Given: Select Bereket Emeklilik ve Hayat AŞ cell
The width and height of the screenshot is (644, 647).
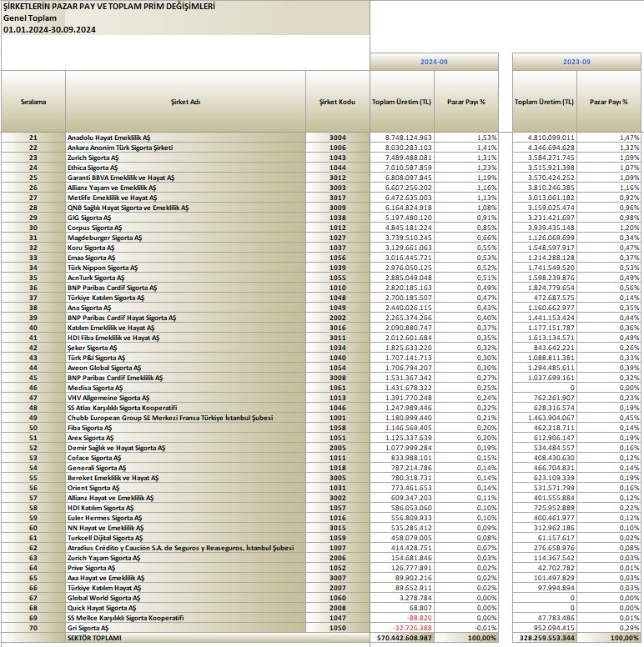Looking at the screenshot, I should point(185,478).
